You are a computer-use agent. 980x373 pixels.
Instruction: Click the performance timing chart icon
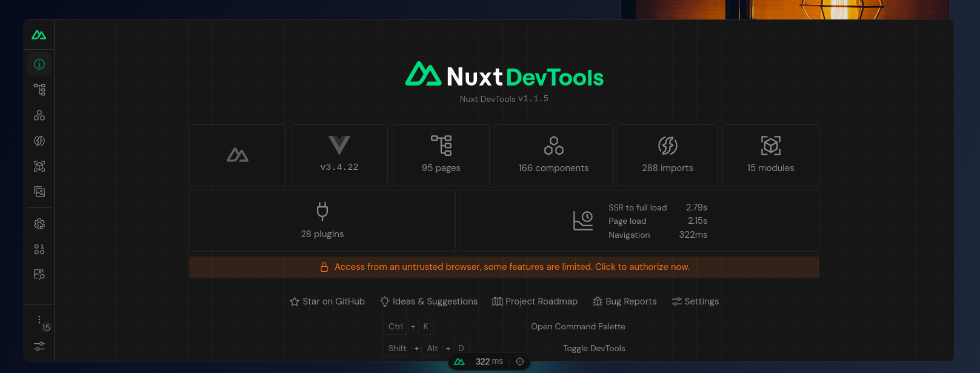pos(583,221)
